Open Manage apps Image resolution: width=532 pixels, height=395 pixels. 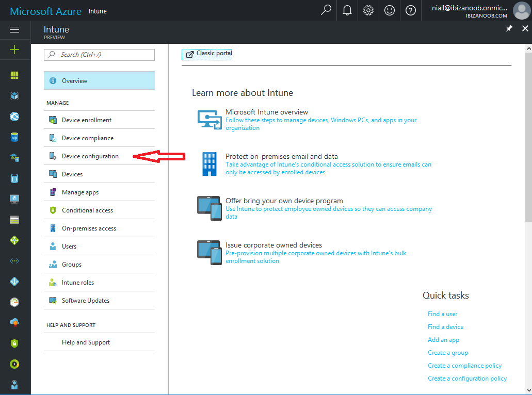click(x=99, y=192)
